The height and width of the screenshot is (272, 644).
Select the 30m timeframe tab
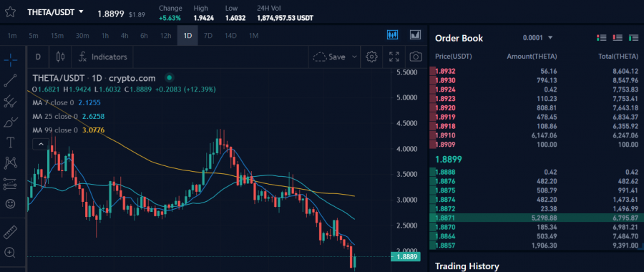(x=82, y=36)
